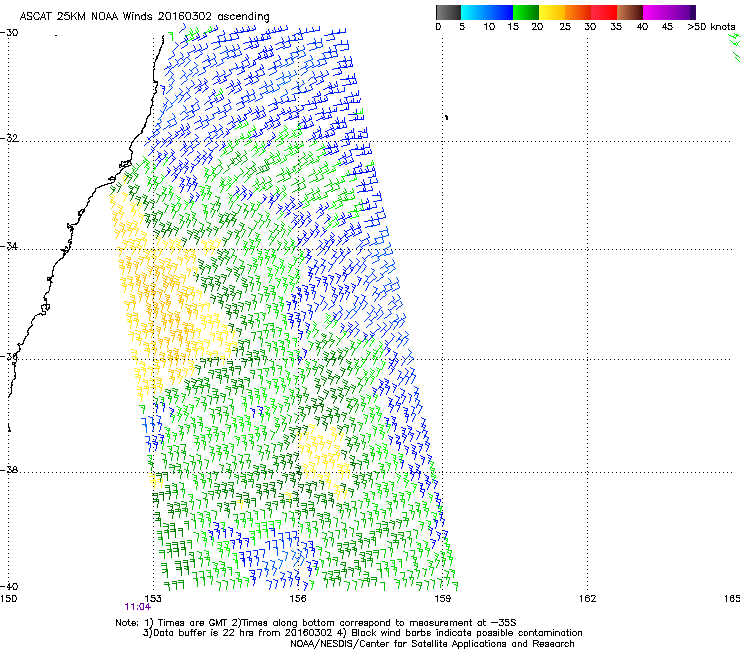
Task: Click the '10' legend scale label
Action: 489,27
